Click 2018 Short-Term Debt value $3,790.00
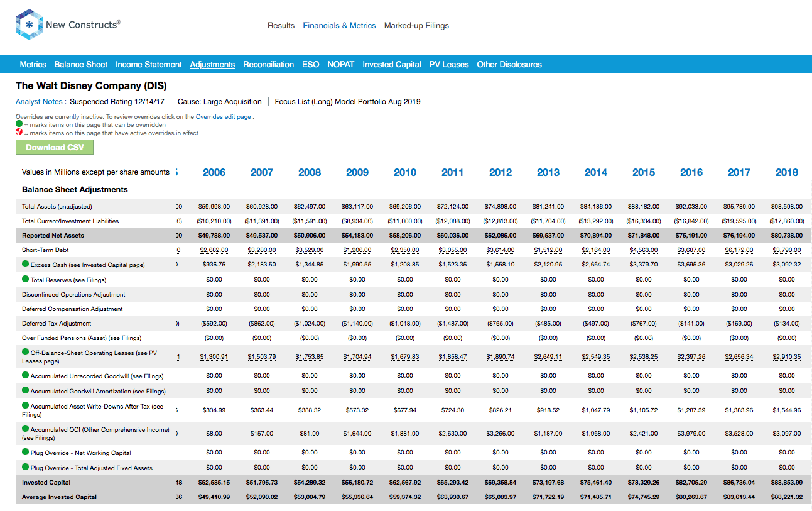This screenshot has height=511, width=812. pyautogui.click(x=787, y=250)
